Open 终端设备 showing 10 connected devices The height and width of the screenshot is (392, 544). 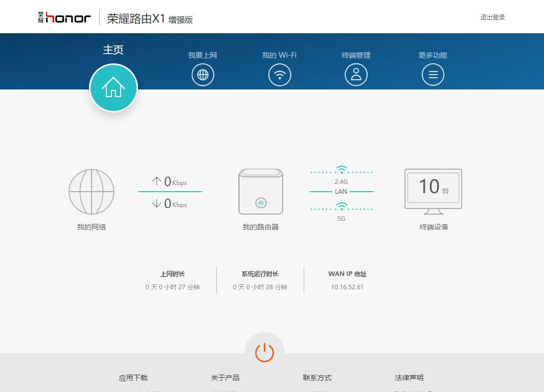coord(433,189)
